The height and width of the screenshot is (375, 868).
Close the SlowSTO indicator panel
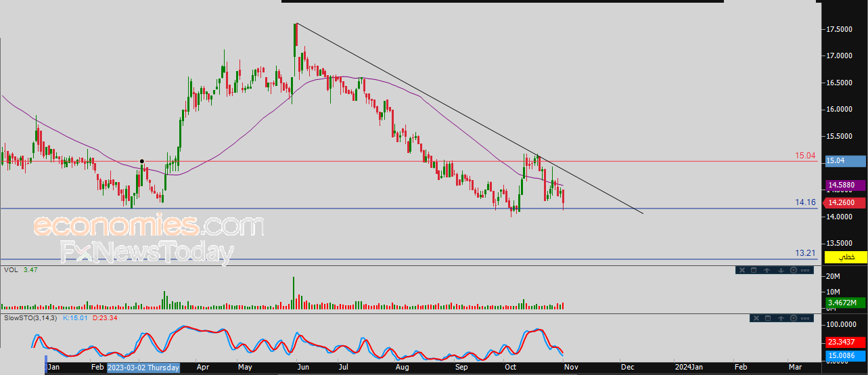756,318
